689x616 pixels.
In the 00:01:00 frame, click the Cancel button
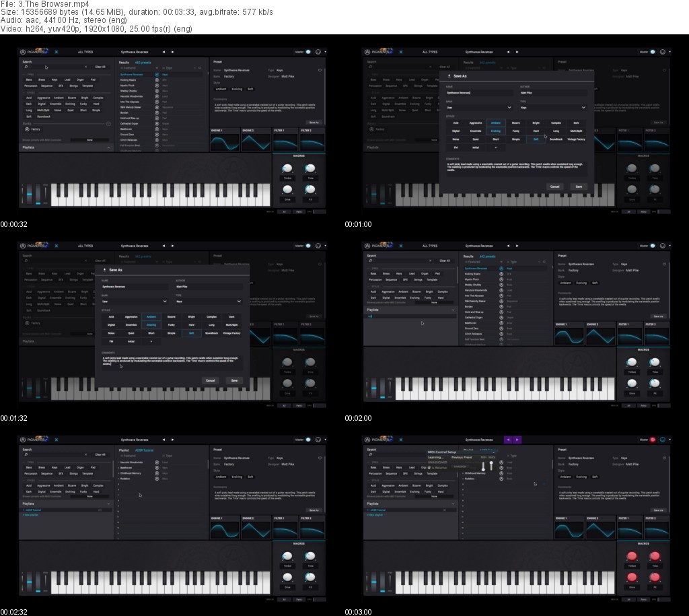tap(555, 187)
